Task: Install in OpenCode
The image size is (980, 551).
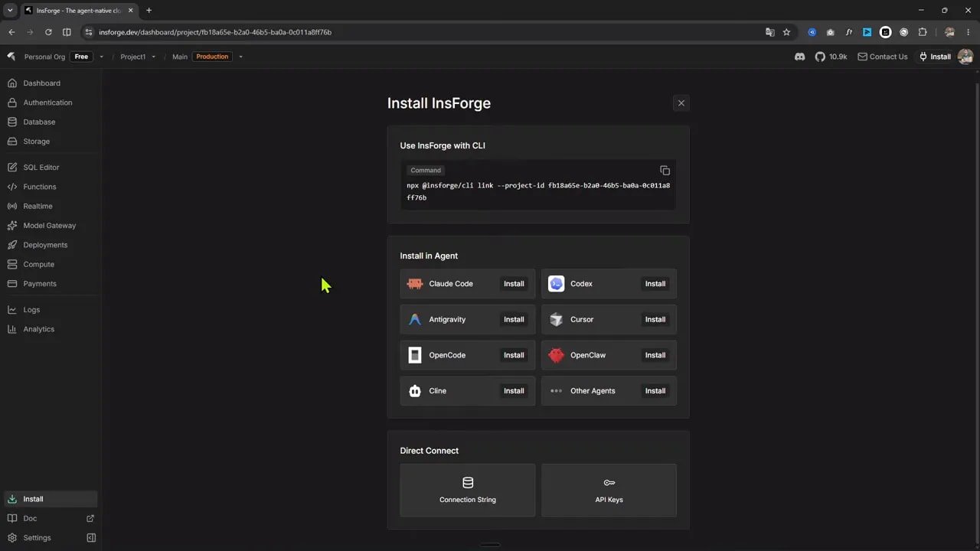Action: tap(514, 355)
